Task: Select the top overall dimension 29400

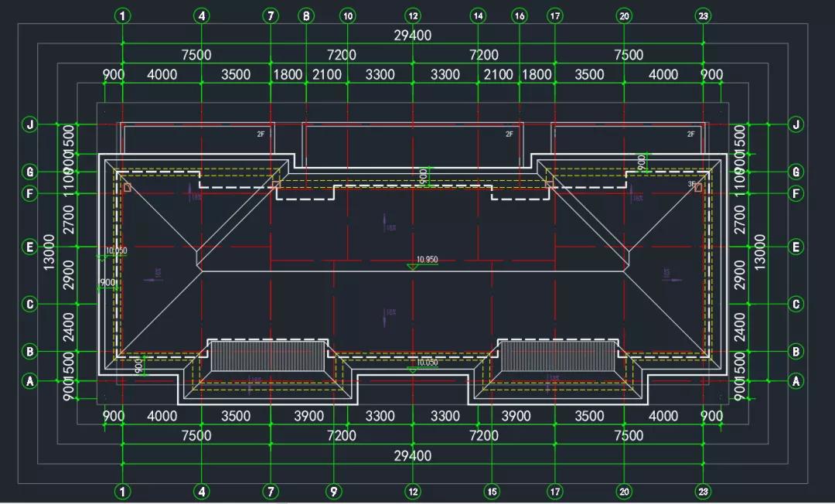Action: (413, 36)
